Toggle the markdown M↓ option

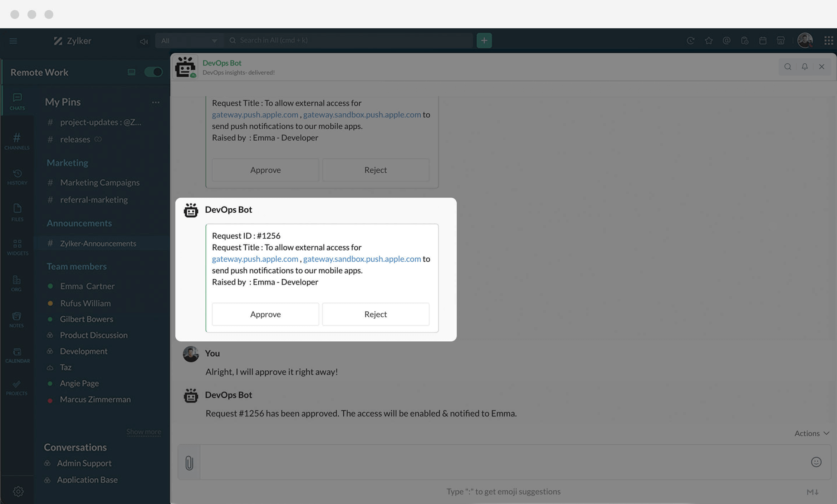click(x=812, y=492)
